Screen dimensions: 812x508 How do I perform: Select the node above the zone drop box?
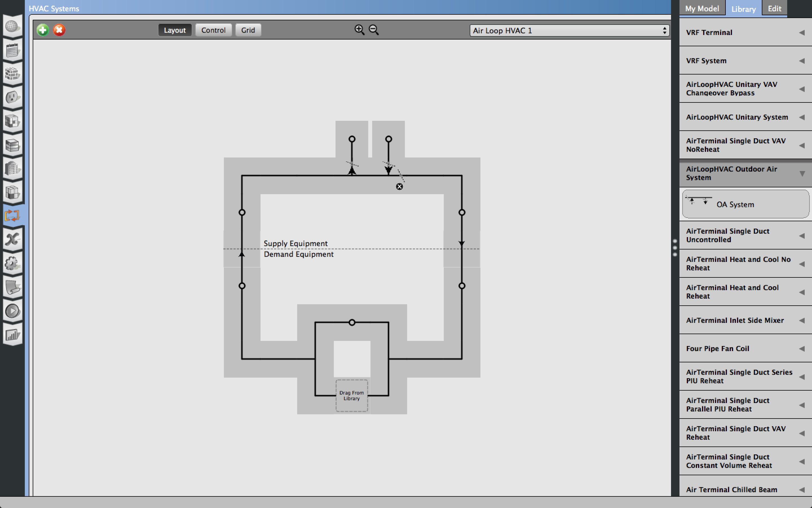pos(352,323)
